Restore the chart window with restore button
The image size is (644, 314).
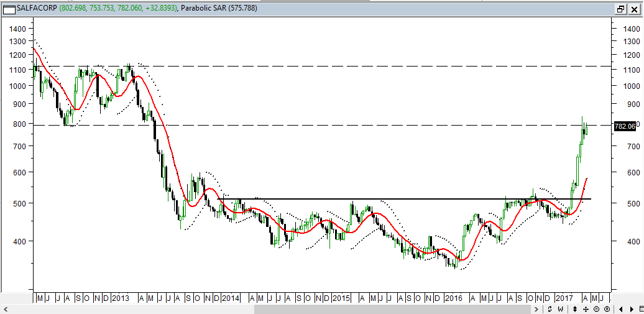pos(620,9)
